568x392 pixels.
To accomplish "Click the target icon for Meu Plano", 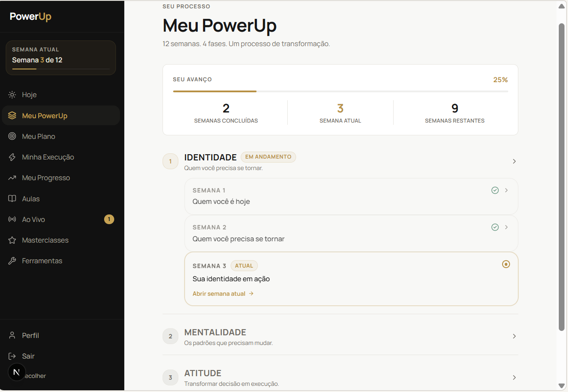I will coord(12,136).
